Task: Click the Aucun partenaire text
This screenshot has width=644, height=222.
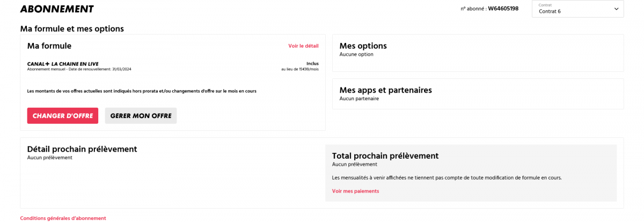Action: pyautogui.click(x=359, y=99)
